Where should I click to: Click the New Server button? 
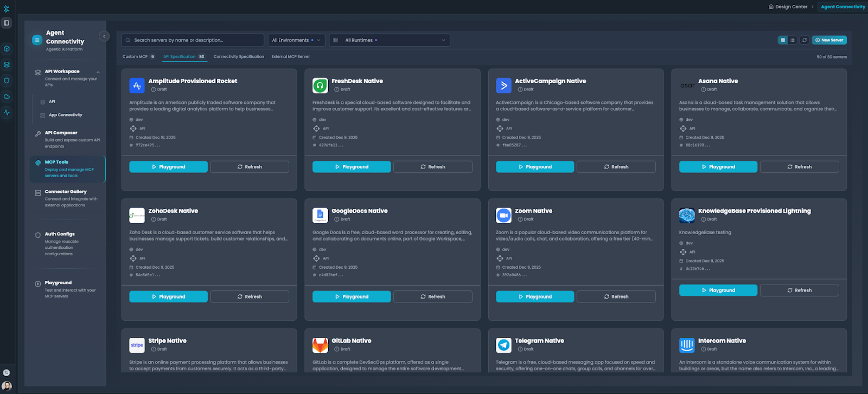[x=829, y=40]
